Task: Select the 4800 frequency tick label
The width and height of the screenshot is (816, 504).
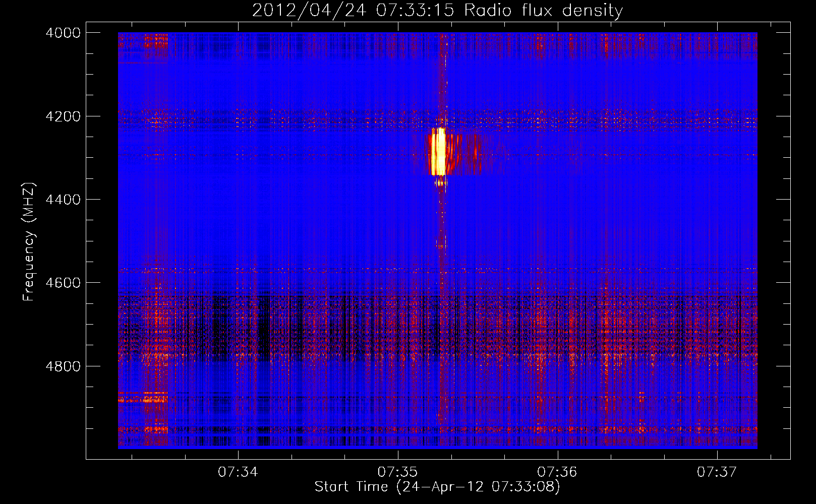Action: (63, 366)
